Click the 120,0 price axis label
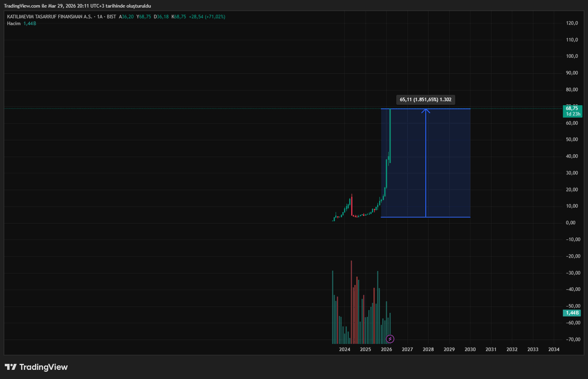The height and width of the screenshot is (379, 588). click(x=572, y=23)
